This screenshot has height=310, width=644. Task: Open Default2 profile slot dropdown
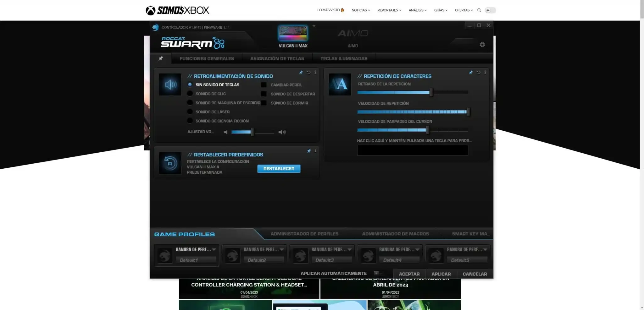click(x=282, y=249)
